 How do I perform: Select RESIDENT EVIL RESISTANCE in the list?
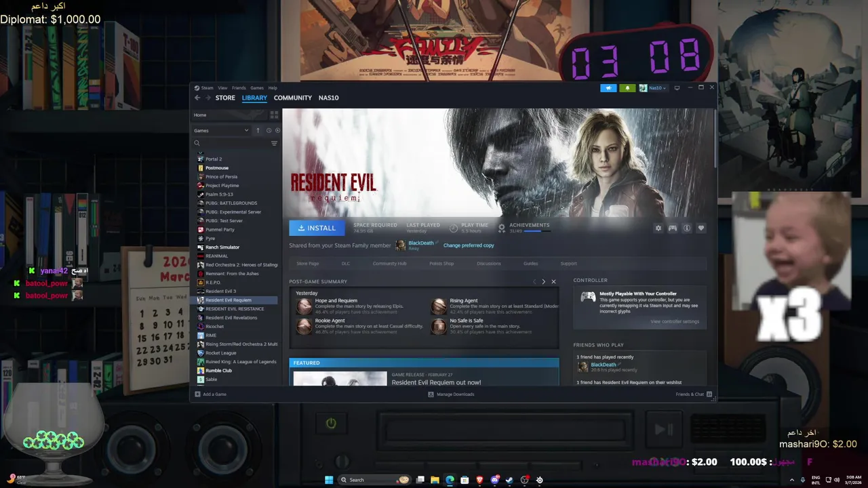pos(236,308)
